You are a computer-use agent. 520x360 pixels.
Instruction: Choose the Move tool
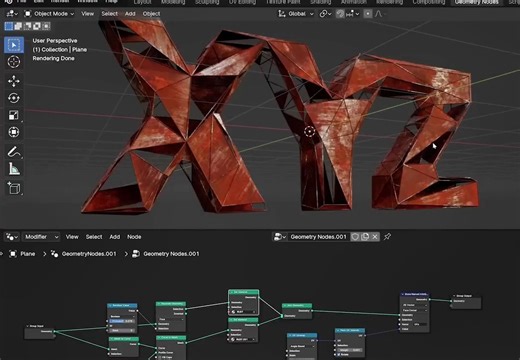[x=14, y=81]
